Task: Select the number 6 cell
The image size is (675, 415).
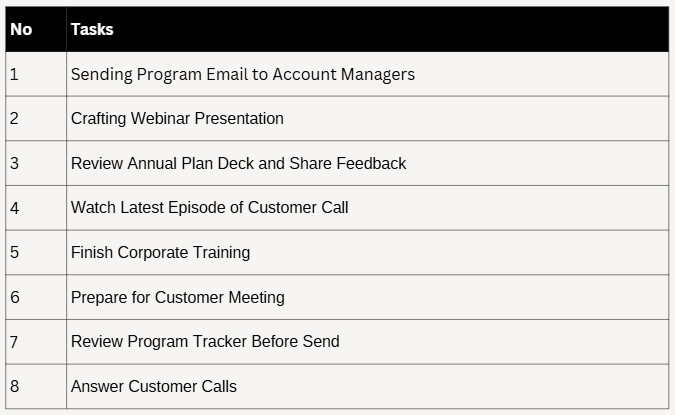Action: (35, 297)
